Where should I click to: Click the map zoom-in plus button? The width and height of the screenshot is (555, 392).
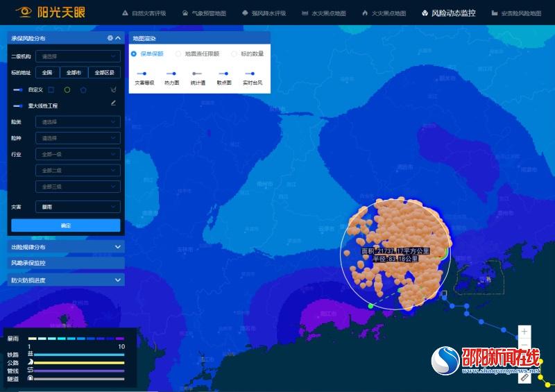pos(524,332)
